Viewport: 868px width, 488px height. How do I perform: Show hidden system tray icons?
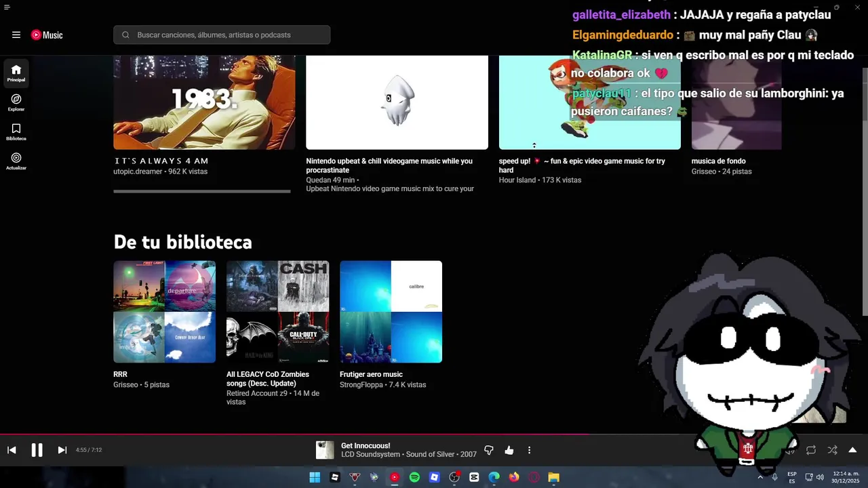tap(760, 477)
